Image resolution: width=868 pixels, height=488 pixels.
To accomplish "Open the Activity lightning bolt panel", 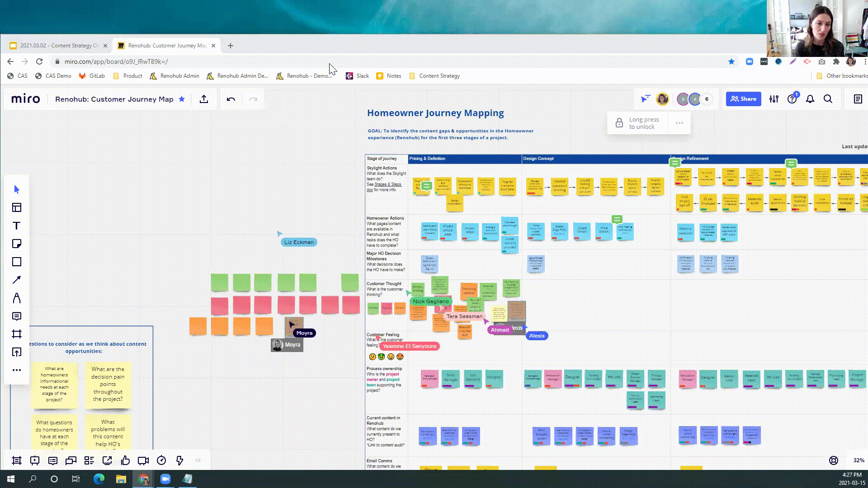I will click(179, 460).
